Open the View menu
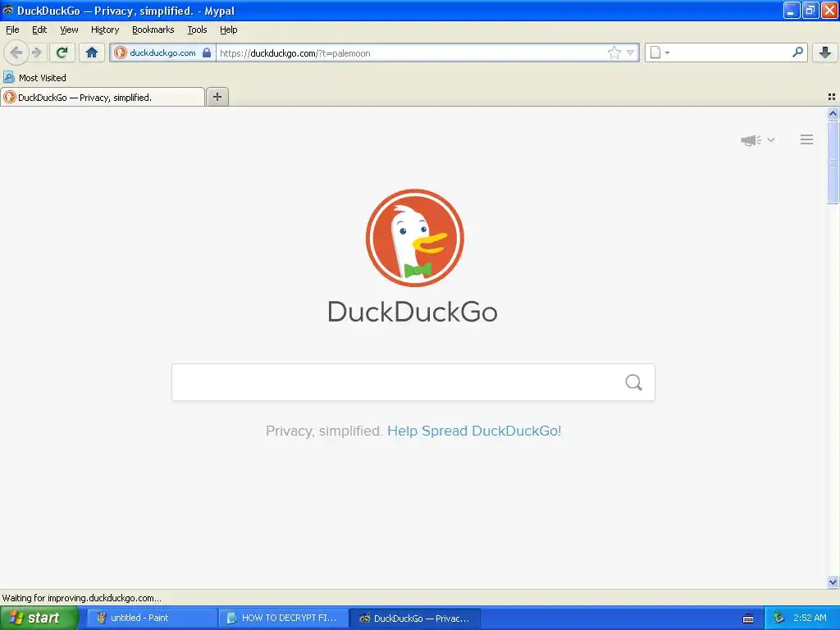 [69, 30]
